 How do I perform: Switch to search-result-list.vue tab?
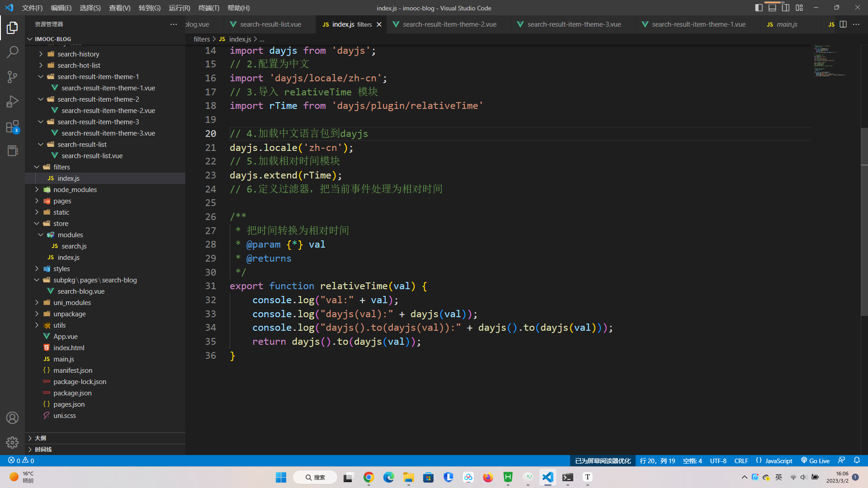click(x=270, y=24)
